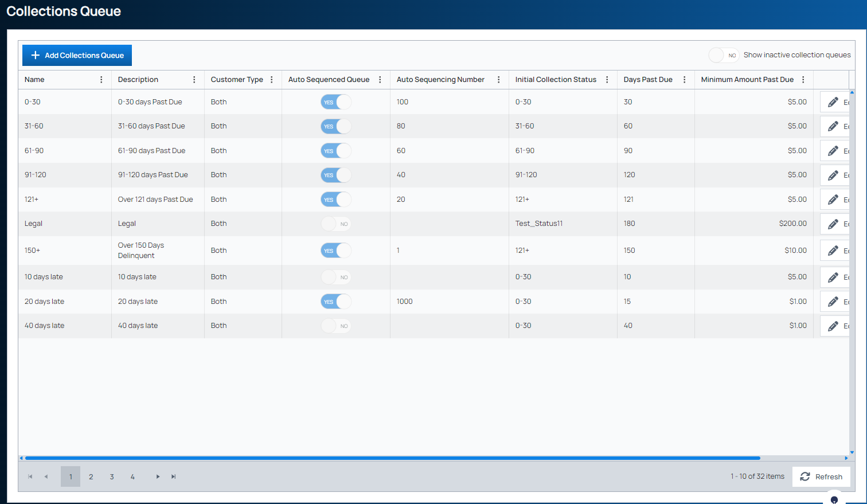
Task: Enable Auto Sequenced Queue for 10 days late
Action: (x=336, y=277)
